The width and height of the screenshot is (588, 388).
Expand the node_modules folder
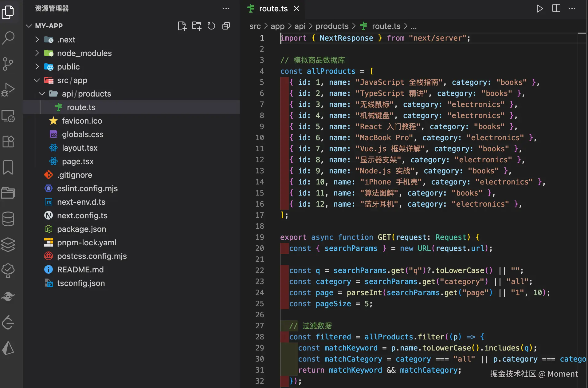click(x=84, y=53)
